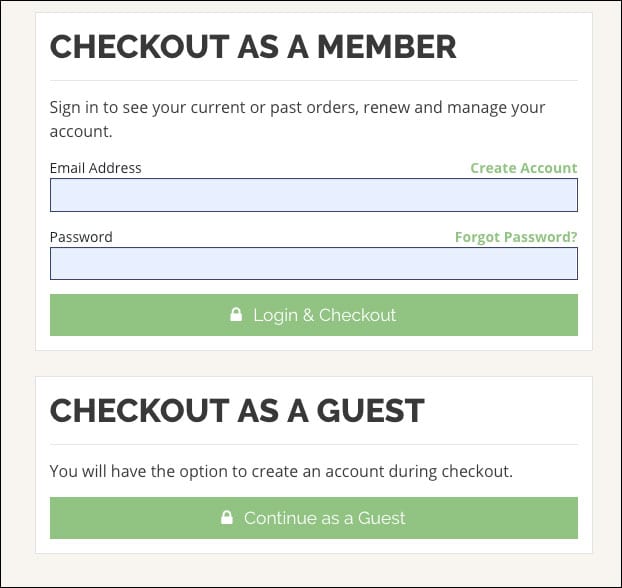Viewport: 622px width, 588px height.
Task: Follow the Forgot Password? link
Action: (516, 237)
